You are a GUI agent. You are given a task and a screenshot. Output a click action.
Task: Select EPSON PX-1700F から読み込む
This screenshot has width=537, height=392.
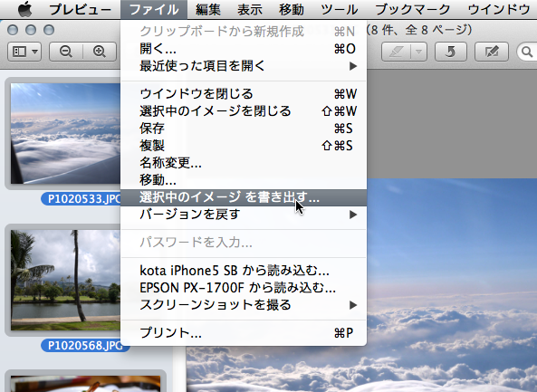tap(244, 288)
